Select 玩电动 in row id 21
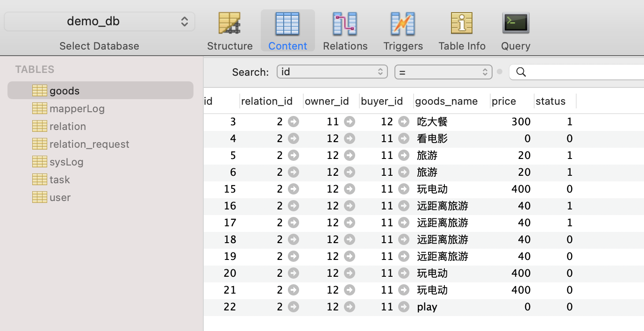The height and width of the screenshot is (331, 644). [432, 290]
